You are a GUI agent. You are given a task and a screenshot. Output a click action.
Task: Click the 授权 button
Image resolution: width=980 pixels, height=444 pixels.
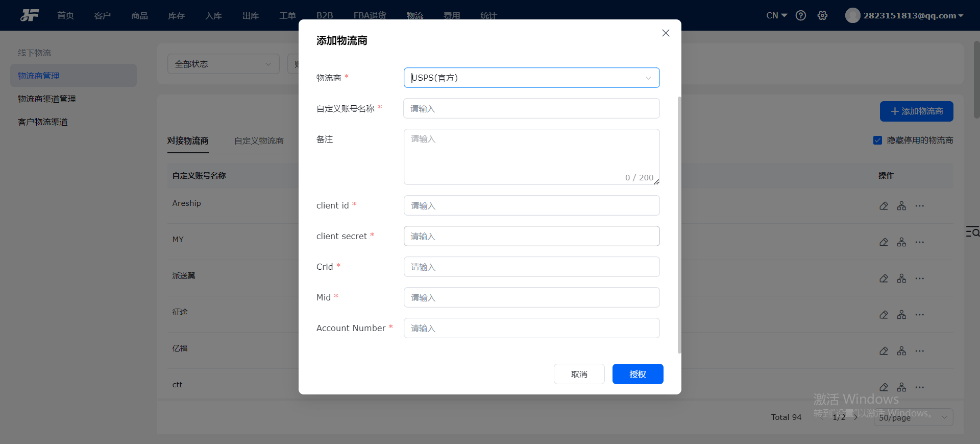[638, 374]
